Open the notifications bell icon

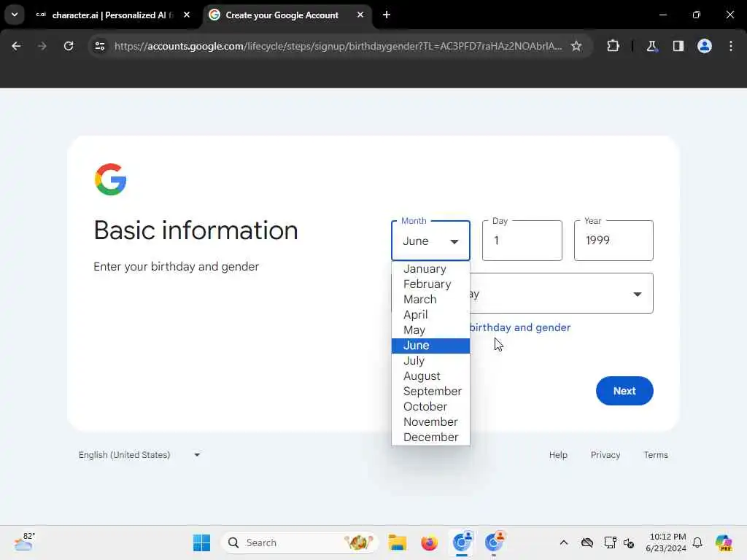697,542
